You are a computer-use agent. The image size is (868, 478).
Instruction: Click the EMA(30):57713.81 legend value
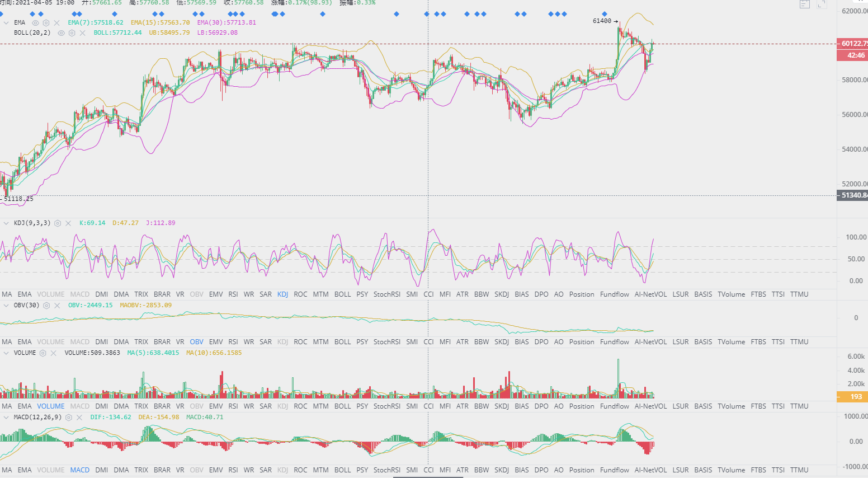[x=227, y=23]
